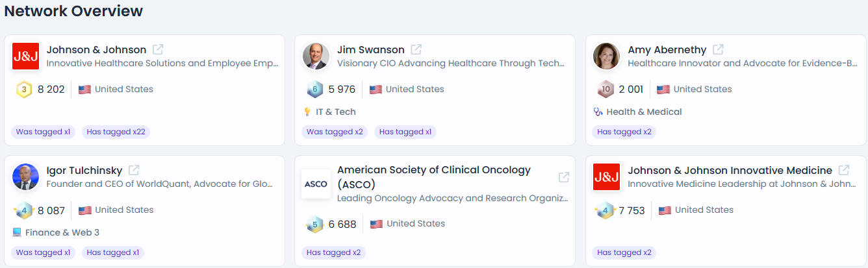868x268 pixels.
Task: Click the ASCO card external link icon
Action: [564, 177]
